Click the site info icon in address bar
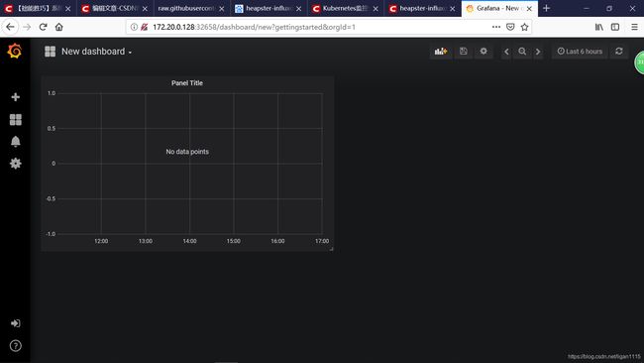This screenshot has width=644, height=363. (x=134, y=27)
